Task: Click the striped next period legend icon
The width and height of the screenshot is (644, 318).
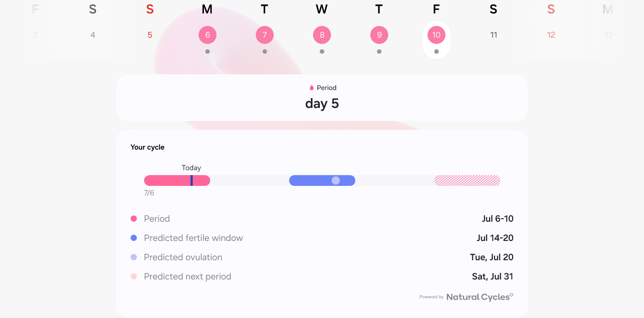Action: pyautogui.click(x=134, y=276)
